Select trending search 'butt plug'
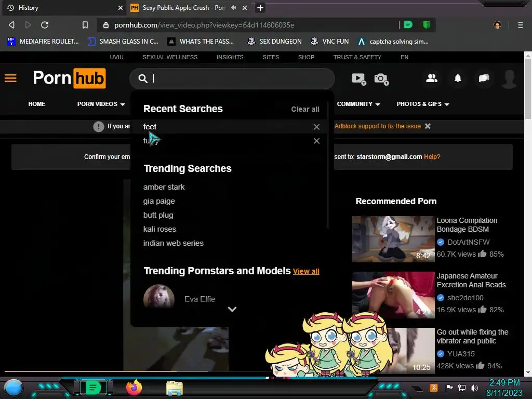The width and height of the screenshot is (532, 399). pos(158,215)
